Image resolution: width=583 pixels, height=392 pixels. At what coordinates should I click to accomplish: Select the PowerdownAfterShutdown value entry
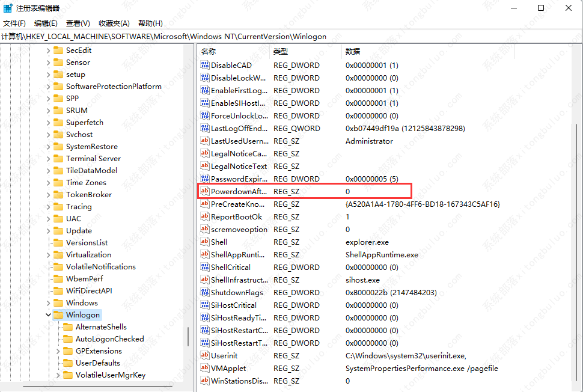click(x=239, y=191)
